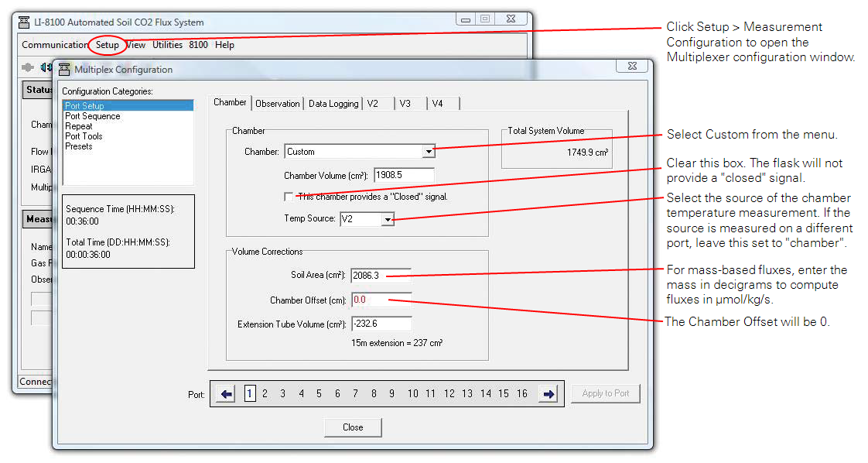868x463 pixels.
Task: Select port 9
Action: pos(391,394)
